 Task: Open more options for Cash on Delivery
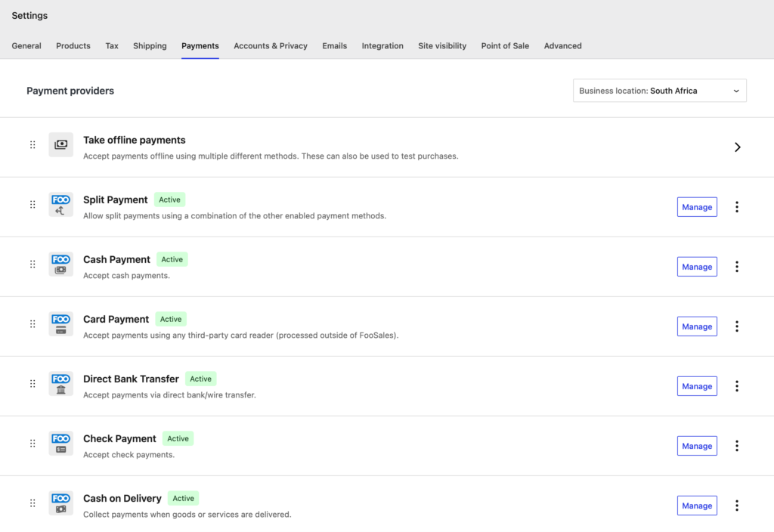736,506
